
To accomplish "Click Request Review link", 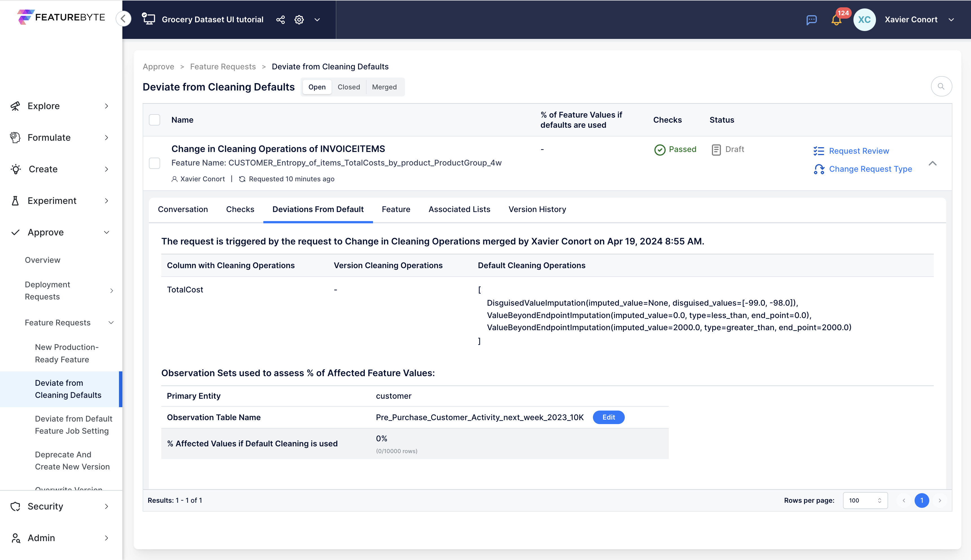I will point(859,151).
